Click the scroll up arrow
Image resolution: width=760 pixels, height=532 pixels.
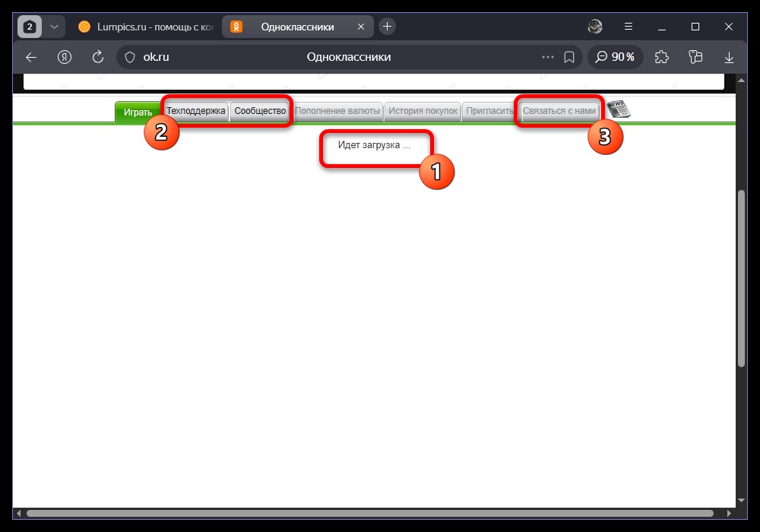(x=741, y=80)
